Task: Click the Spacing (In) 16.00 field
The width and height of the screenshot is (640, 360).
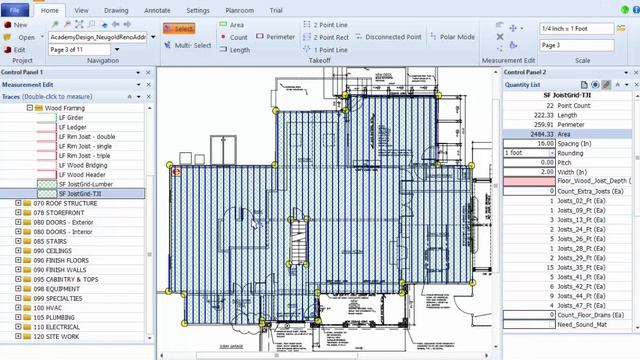Action: tap(529, 144)
